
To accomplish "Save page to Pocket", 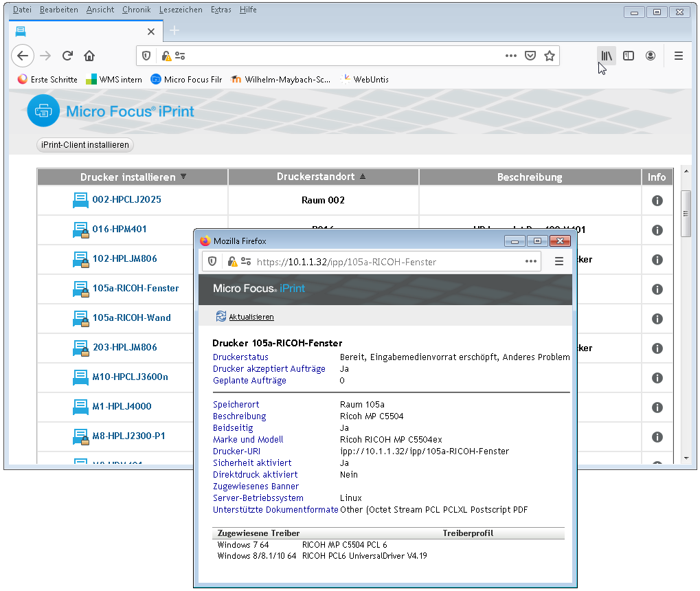I will coord(530,56).
